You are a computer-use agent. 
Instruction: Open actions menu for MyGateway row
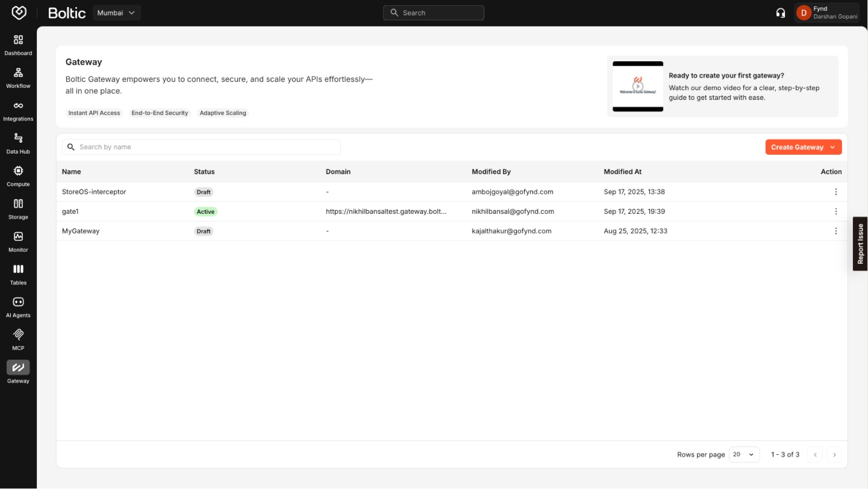(x=836, y=231)
